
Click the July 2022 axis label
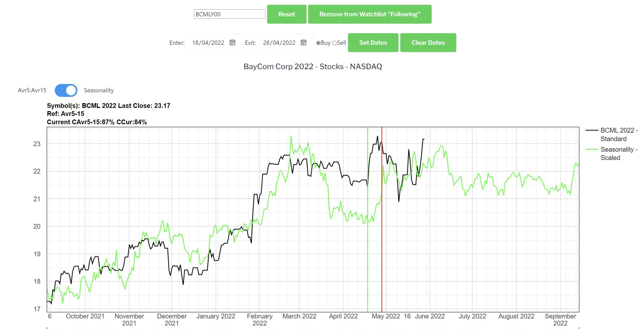pyautogui.click(x=472, y=316)
